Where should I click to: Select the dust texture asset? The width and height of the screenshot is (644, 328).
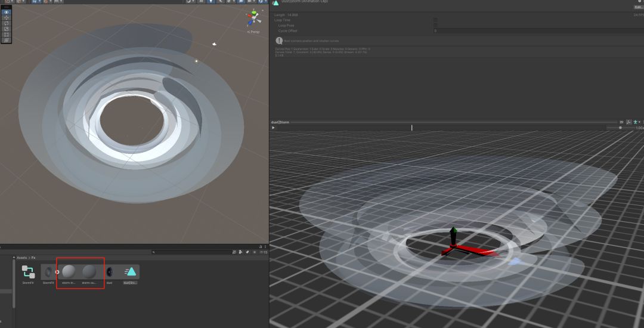tap(109, 273)
